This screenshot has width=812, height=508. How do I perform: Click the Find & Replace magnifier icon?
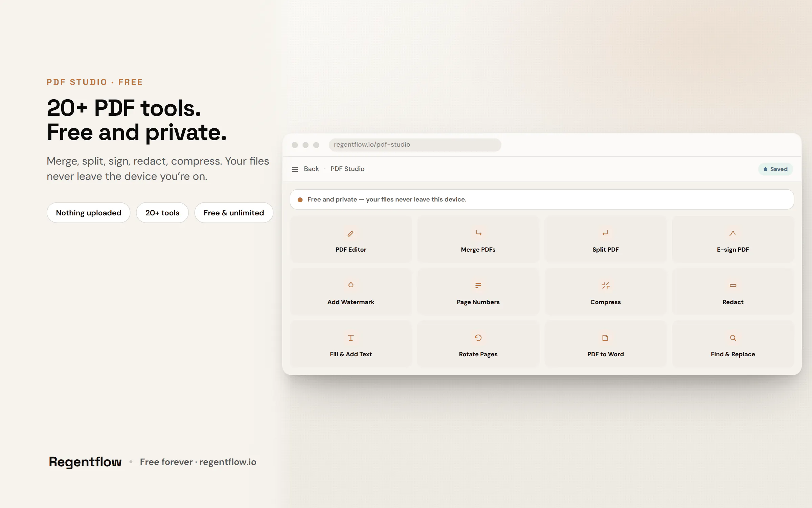click(732, 338)
